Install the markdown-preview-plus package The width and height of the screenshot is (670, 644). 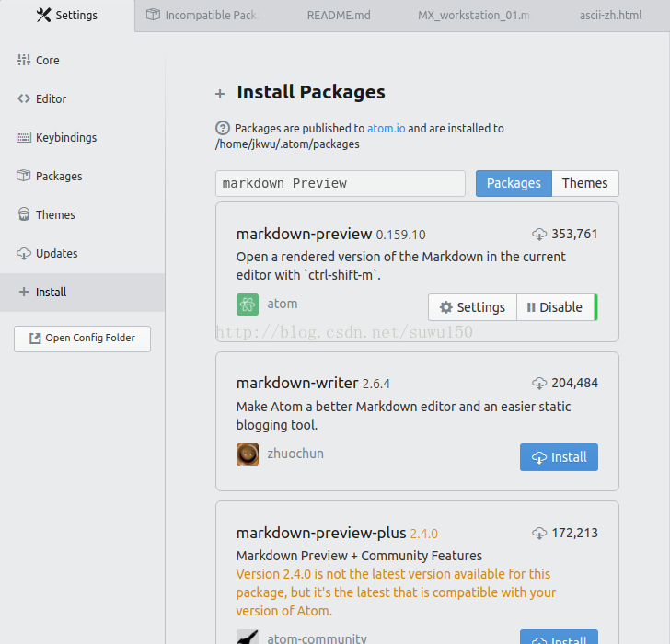tap(559, 638)
